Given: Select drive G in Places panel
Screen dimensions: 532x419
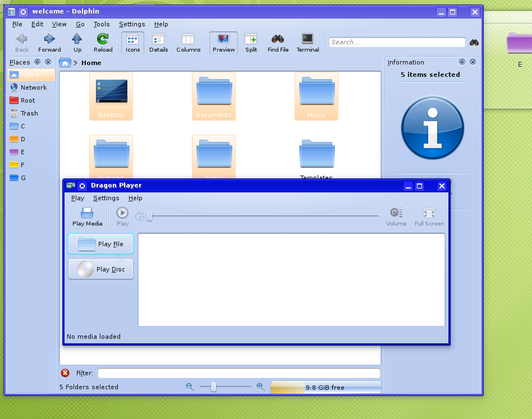Looking at the screenshot, I should click(31, 178).
